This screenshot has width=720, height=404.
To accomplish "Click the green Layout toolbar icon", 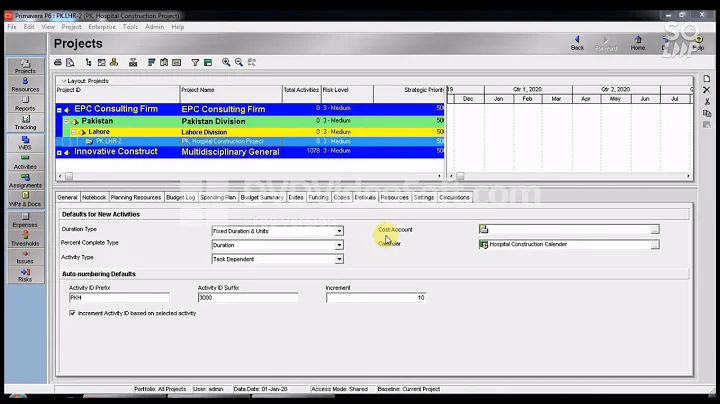I will tap(208, 62).
